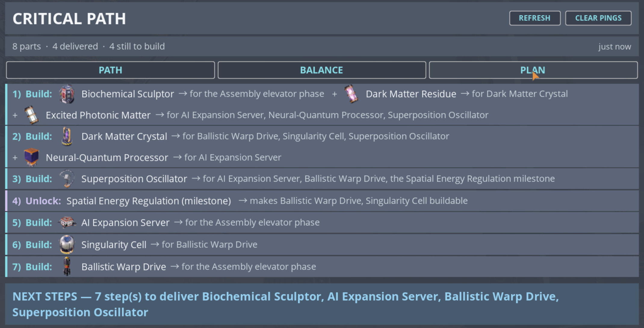Select Ballistic Warp Drive item name in step 7
Image resolution: width=644 pixels, height=328 pixels.
pos(123,267)
